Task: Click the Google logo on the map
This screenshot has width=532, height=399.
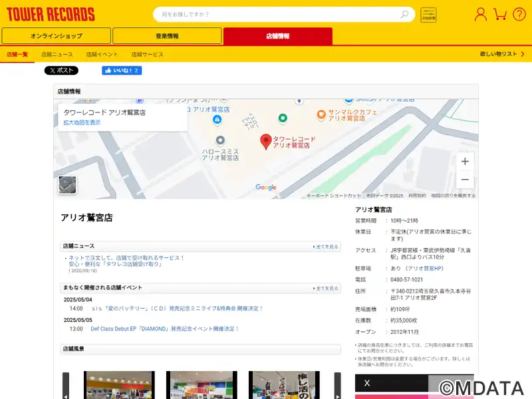Action: point(265,188)
